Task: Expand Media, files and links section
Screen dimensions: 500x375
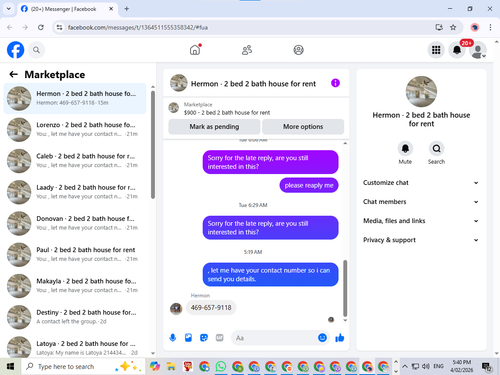Action: coord(421,221)
